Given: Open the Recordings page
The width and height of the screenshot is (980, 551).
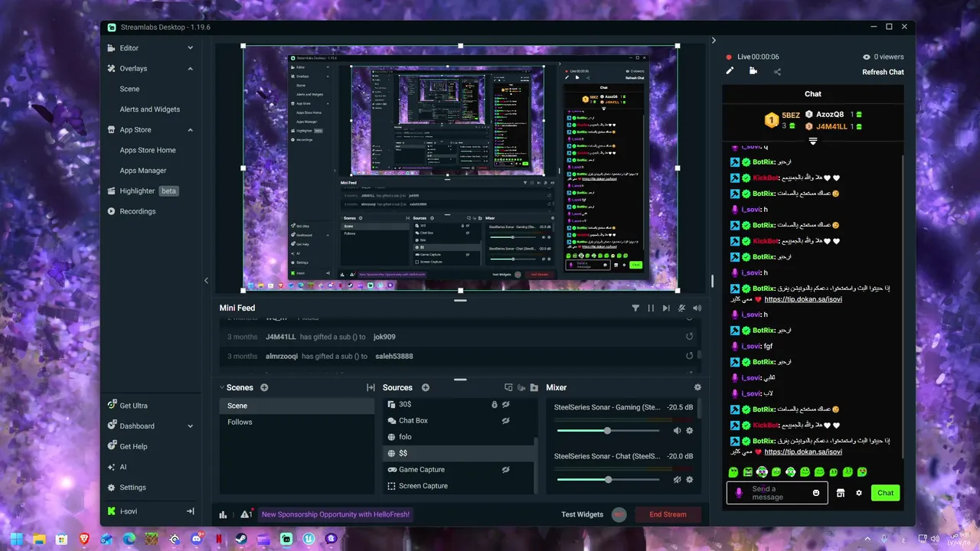Looking at the screenshot, I should click(131, 211).
